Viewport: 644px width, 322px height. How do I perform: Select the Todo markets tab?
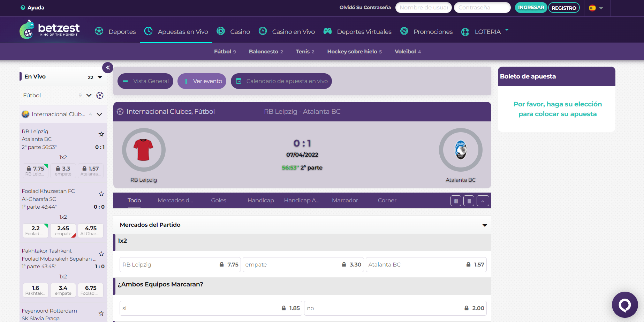(x=134, y=200)
